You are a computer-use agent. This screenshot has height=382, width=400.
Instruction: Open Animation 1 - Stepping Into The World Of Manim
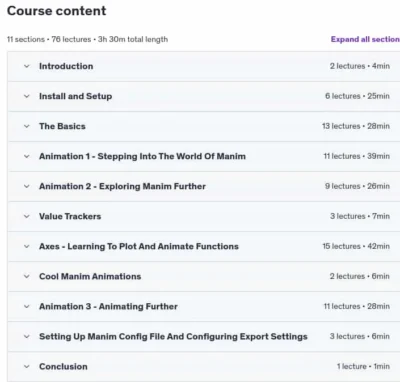[142, 156]
